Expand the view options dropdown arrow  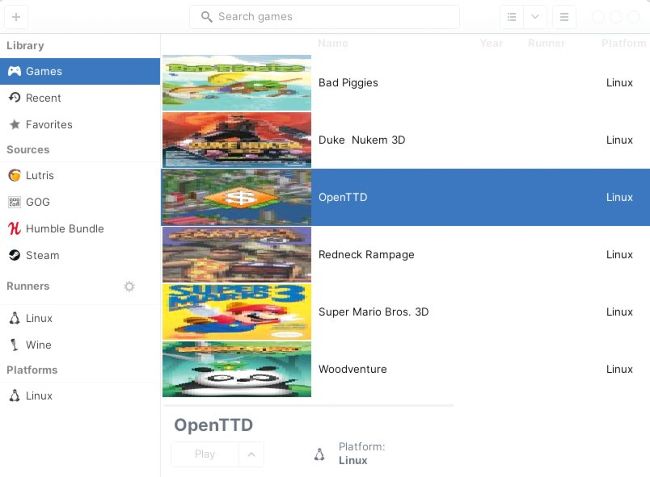535,17
